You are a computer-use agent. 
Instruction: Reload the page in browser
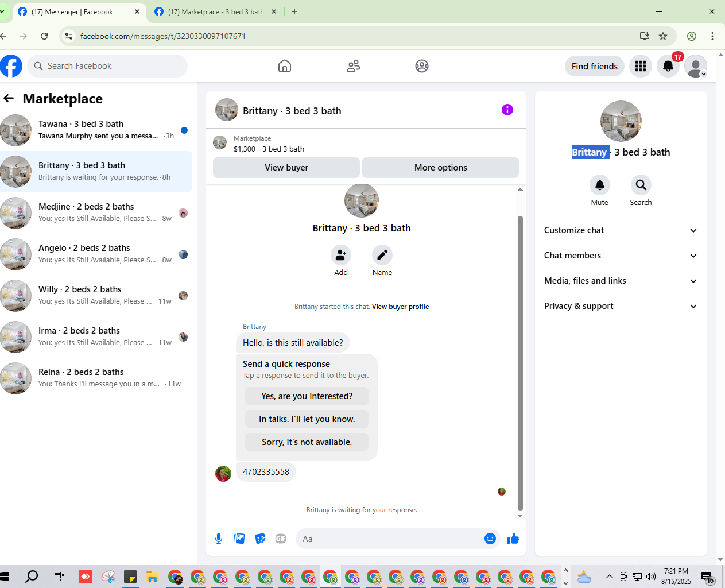(44, 36)
